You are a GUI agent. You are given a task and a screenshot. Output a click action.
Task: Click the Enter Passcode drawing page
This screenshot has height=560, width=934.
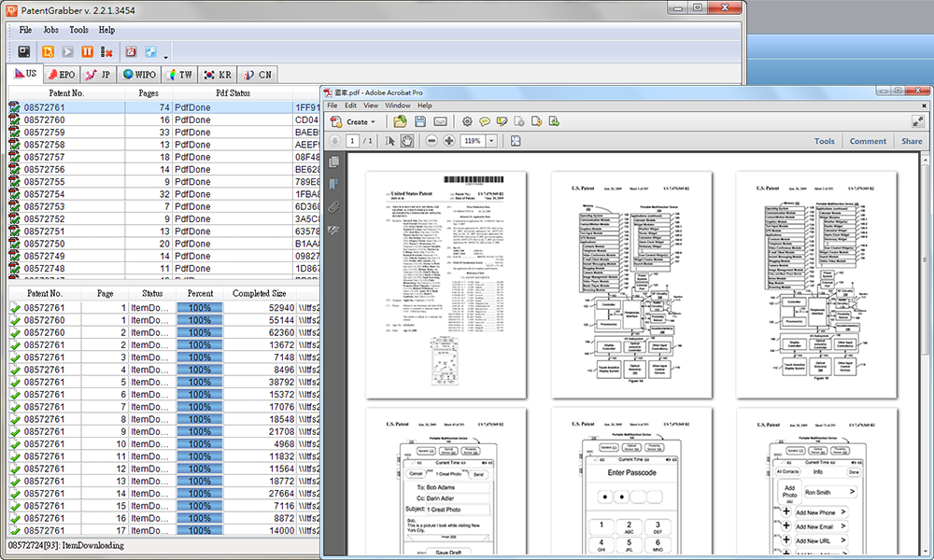[x=632, y=482]
